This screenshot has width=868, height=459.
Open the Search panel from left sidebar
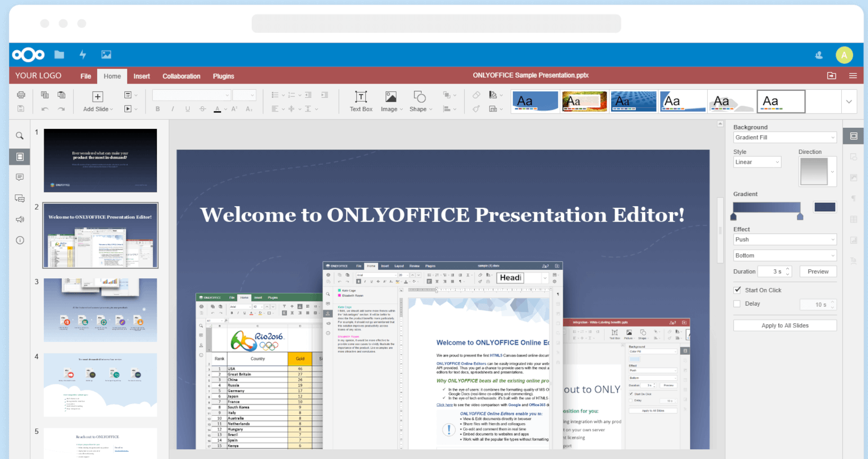pos(20,136)
